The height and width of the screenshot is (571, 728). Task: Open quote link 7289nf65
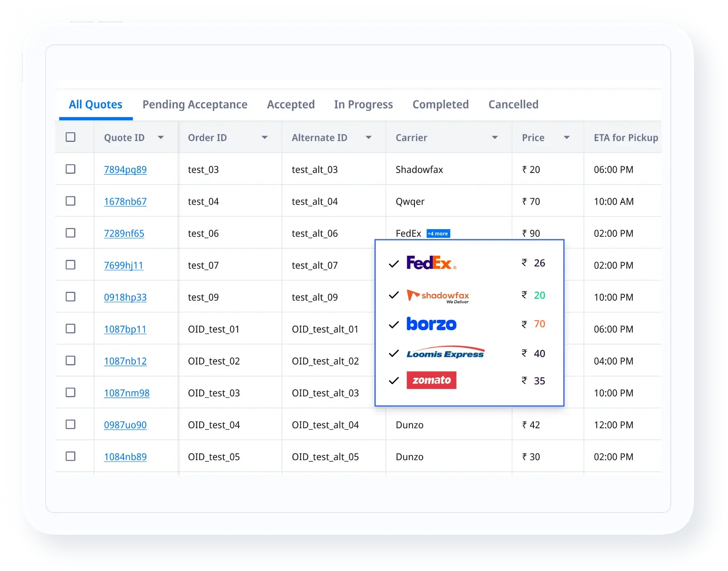pyautogui.click(x=124, y=233)
